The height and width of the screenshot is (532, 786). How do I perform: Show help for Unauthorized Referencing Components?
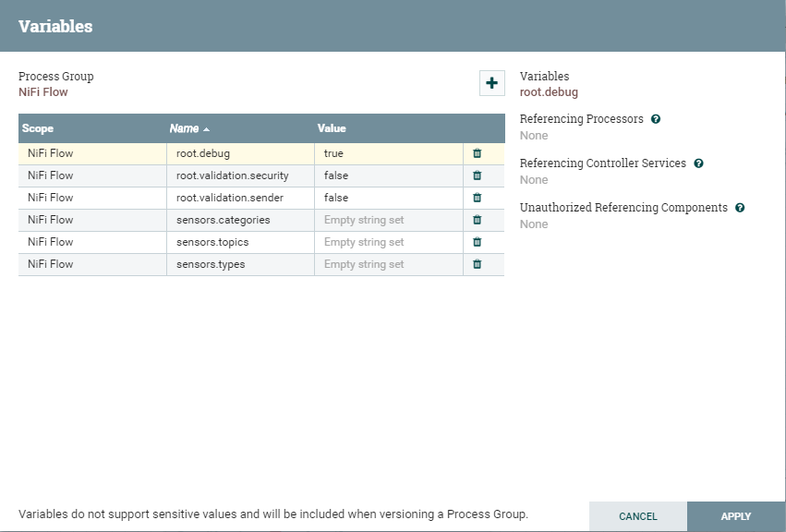(x=740, y=208)
